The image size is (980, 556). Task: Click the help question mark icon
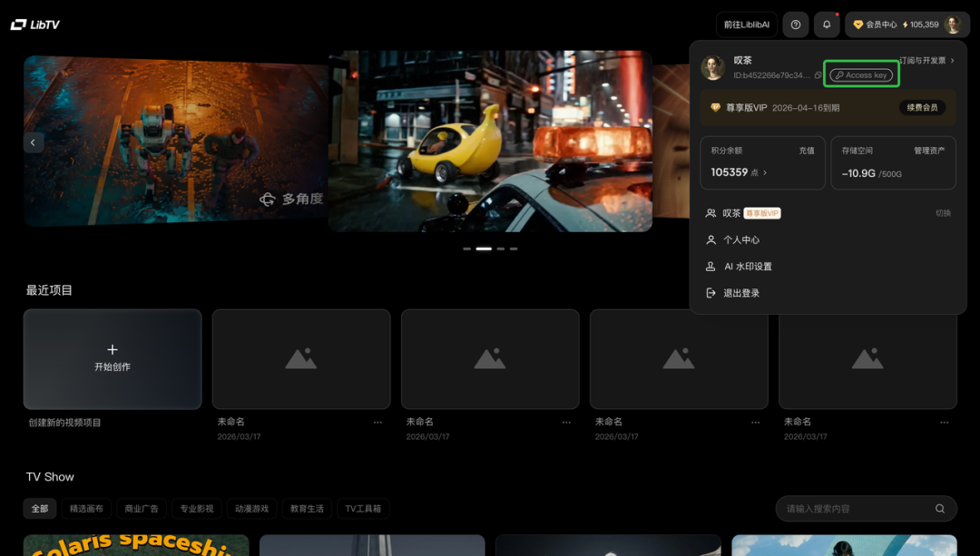[x=796, y=24]
